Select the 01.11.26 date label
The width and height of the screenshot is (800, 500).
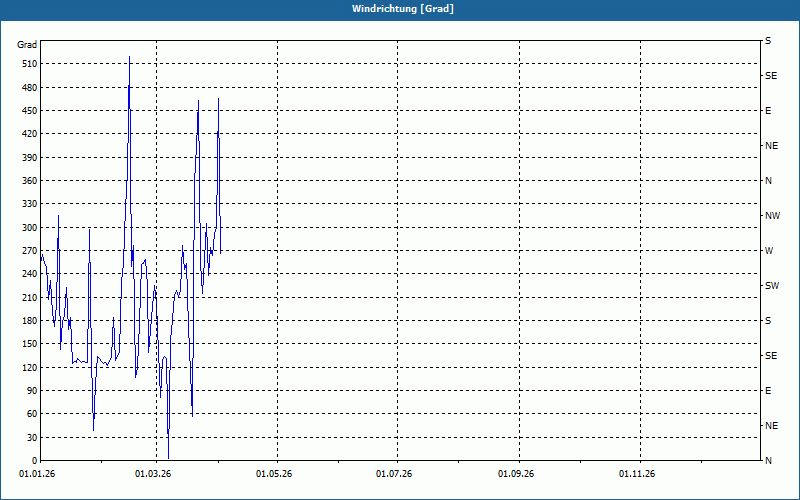636,473
